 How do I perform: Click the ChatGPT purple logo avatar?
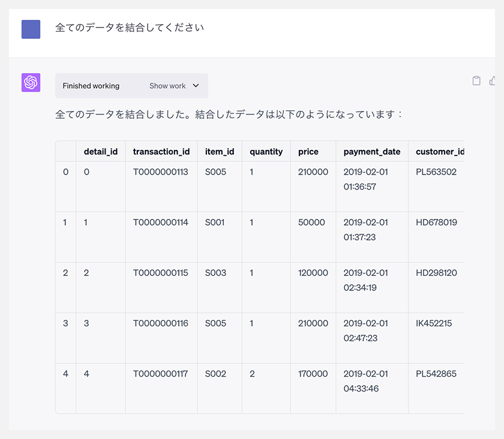31,83
